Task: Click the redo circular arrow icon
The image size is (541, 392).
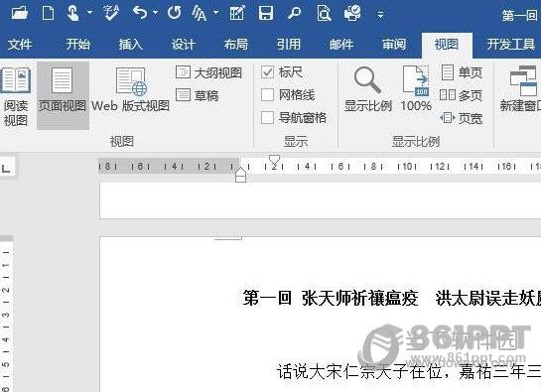Action: click(x=175, y=14)
